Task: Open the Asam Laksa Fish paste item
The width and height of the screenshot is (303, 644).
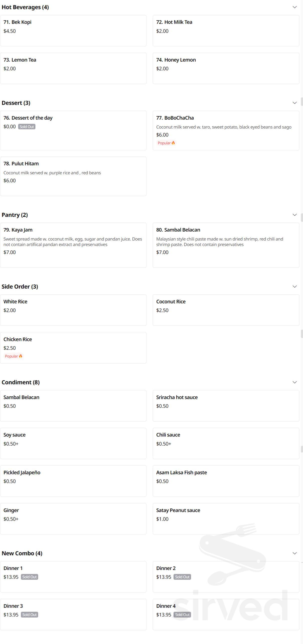Action: click(226, 481)
